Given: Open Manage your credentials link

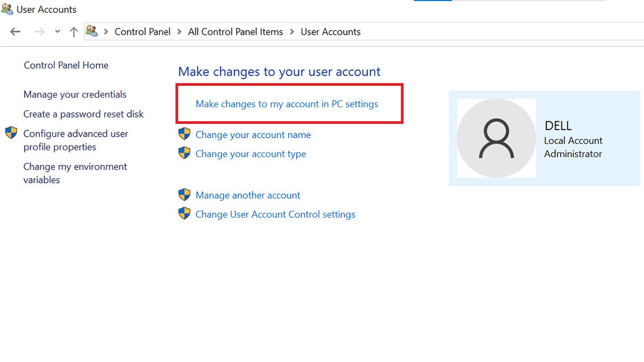Looking at the screenshot, I should [75, 94].
